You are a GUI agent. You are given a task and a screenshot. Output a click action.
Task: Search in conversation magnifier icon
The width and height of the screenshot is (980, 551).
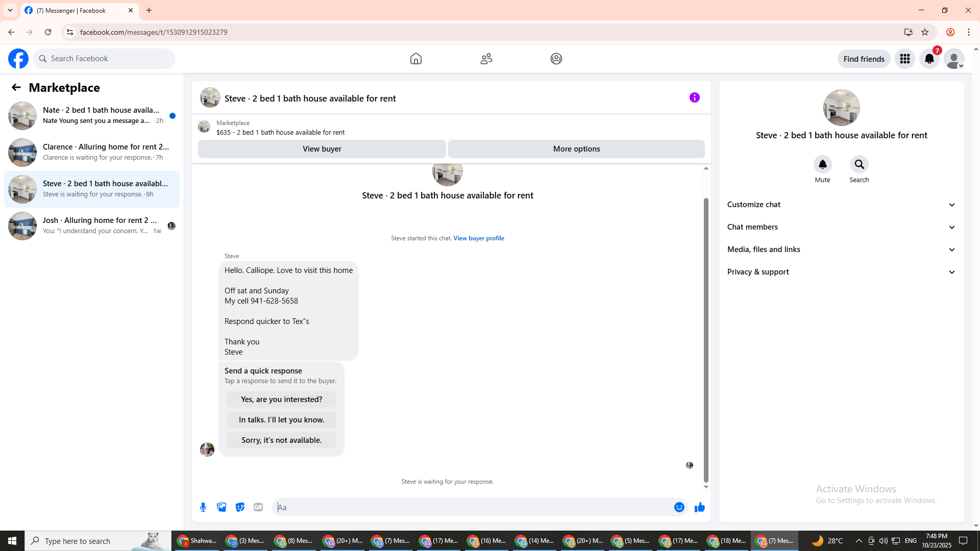click(x=859, y=165)
